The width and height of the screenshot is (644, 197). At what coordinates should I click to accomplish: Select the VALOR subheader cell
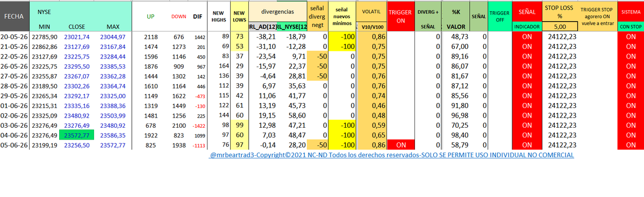pyautogui.click(x=455, y=27)
